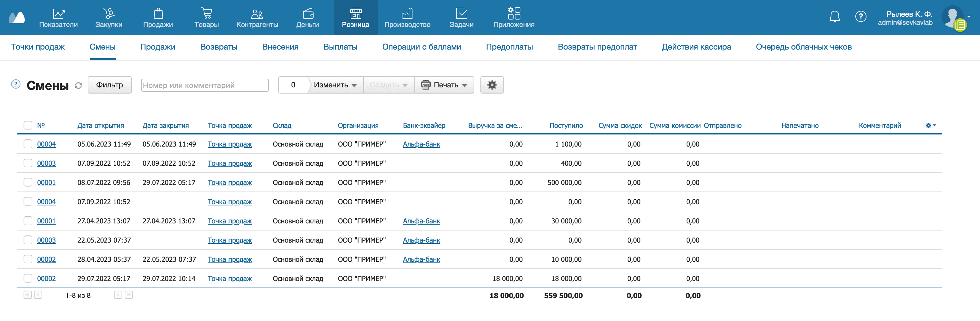
Task: Focus the Номер или комментарий search field
Action: (x=205, y=85)
